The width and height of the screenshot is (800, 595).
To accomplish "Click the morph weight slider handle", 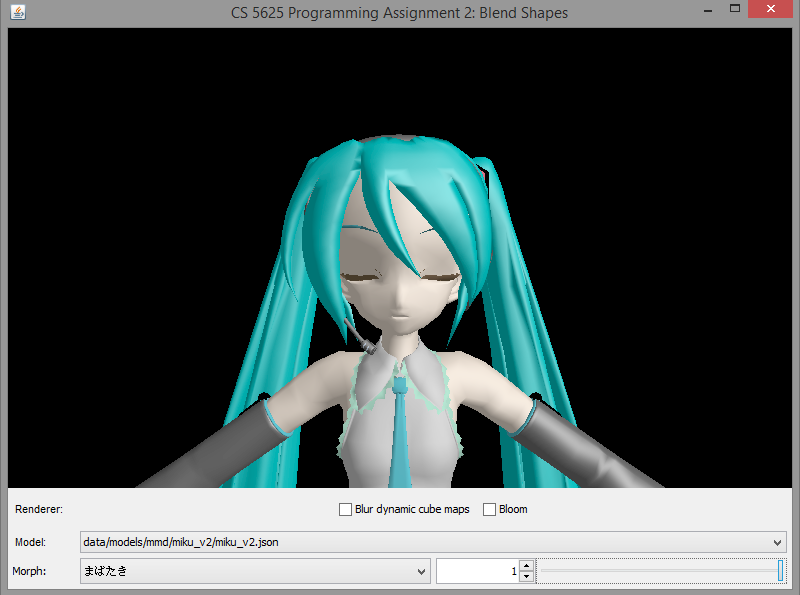I will [x=780, y=571].
